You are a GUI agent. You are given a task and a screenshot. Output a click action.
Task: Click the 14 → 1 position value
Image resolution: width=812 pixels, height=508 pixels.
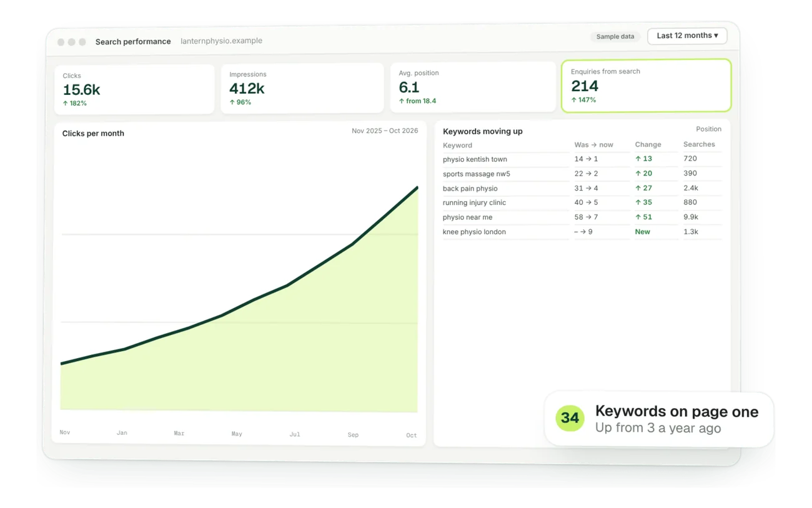click(586, 159)
